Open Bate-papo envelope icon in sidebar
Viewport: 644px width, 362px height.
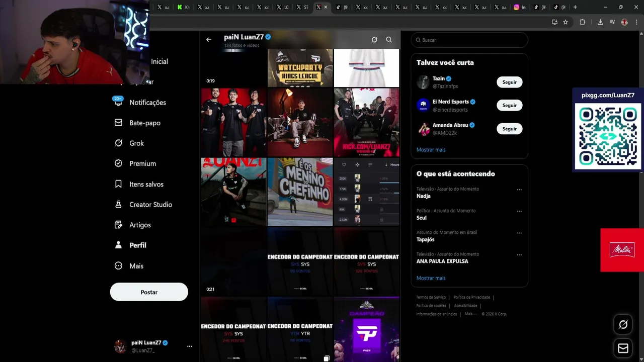coord(118,123)
